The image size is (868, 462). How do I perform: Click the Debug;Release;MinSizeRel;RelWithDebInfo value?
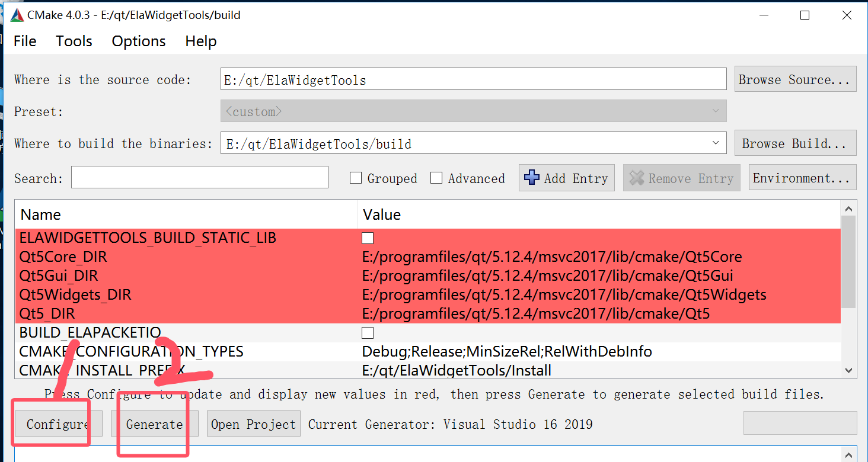click(x=507, y=351)
